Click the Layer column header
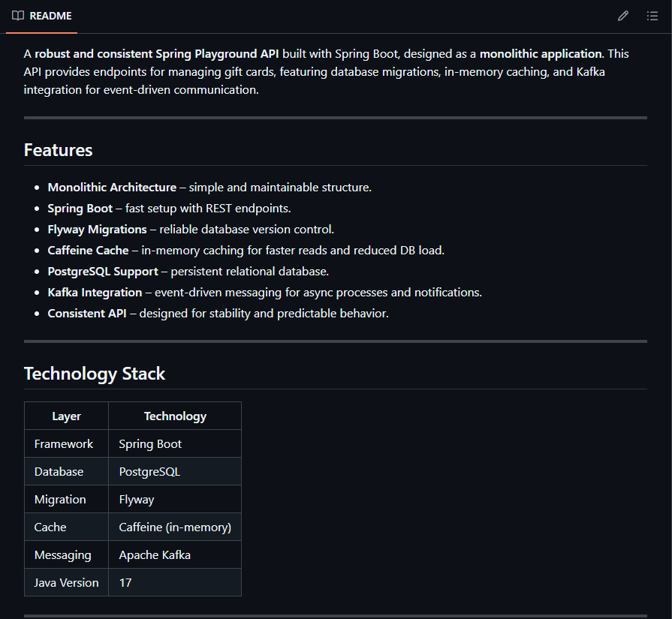The image size is (672, 619). click(x=66, y=416)
